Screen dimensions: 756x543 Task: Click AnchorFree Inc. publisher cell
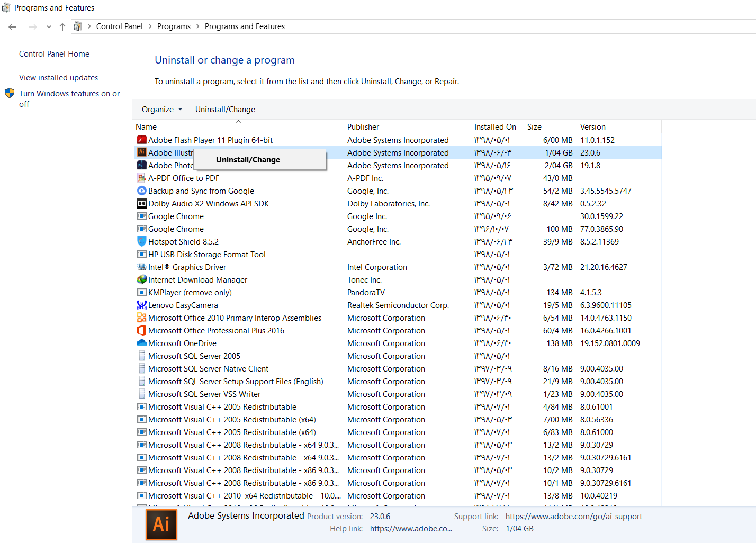coord(374,242)
